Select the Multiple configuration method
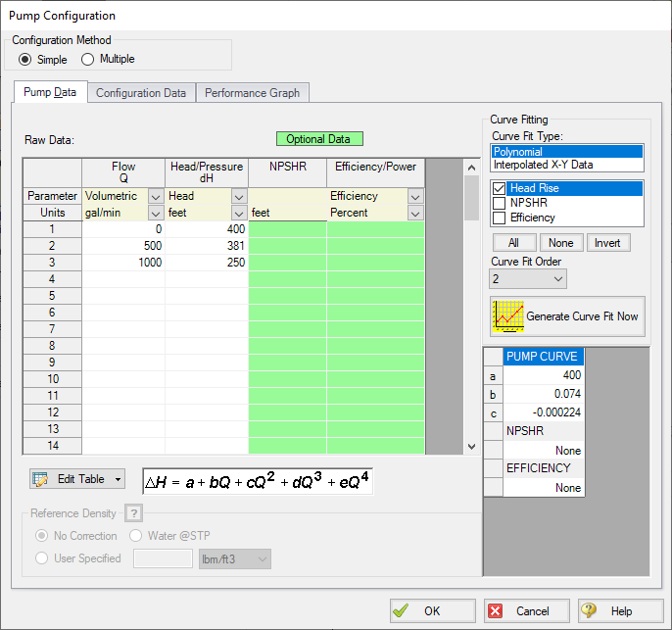The height and width of the screenshot is (630, 672). coord(87,60)
